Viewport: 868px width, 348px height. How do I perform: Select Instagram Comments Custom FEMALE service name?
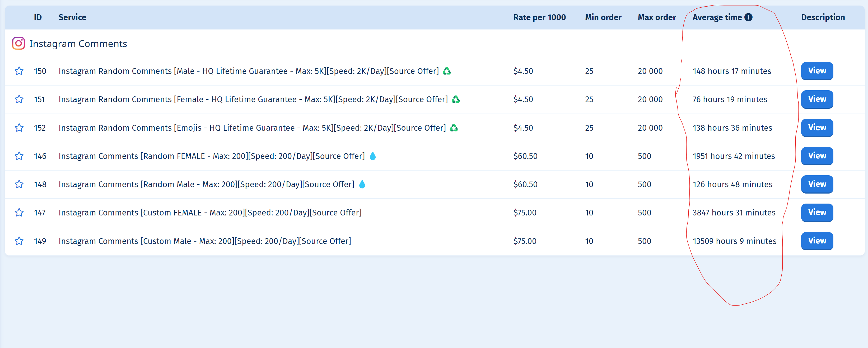(x=210, y=213)
